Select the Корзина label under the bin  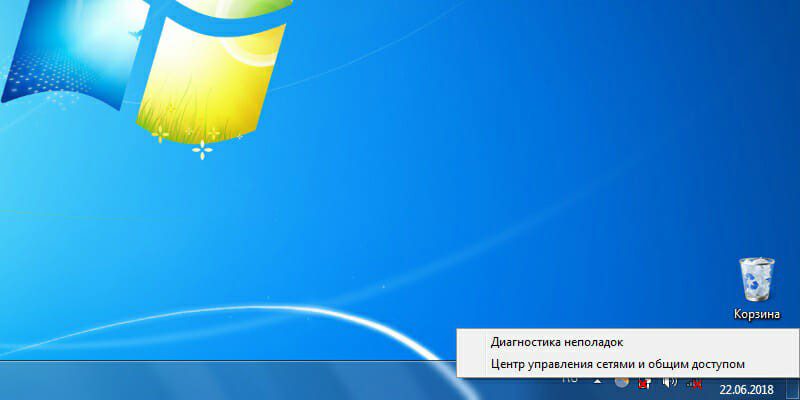757,314
